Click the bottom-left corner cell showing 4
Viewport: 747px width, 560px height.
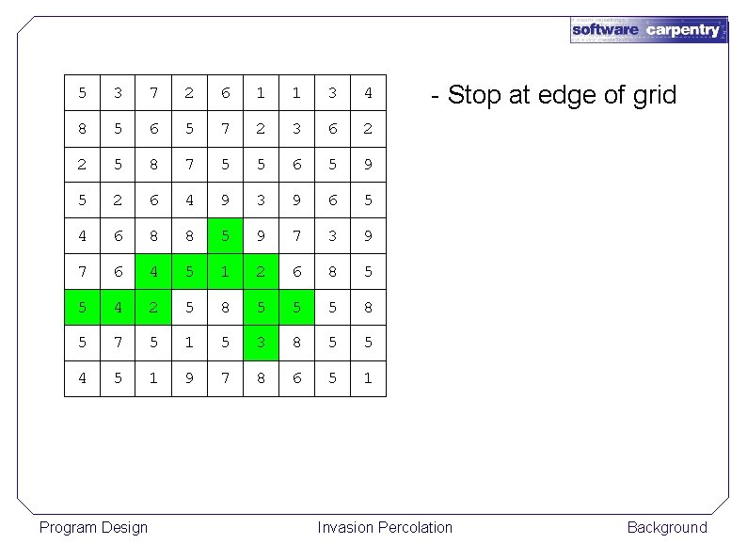click(83, 378)
